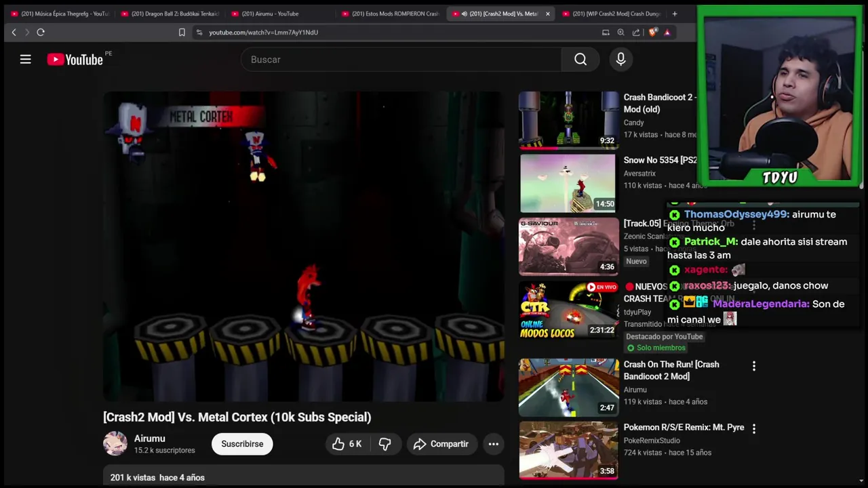Viewport: 868px width, 488px height.
Task: Click channel name Candy under first recommendation
Action: tap(634, 123)
